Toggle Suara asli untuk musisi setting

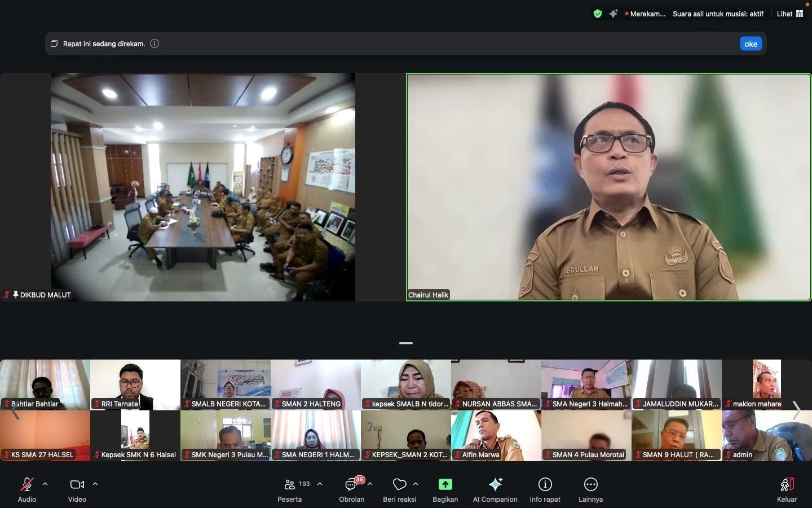tap(718, 14)
